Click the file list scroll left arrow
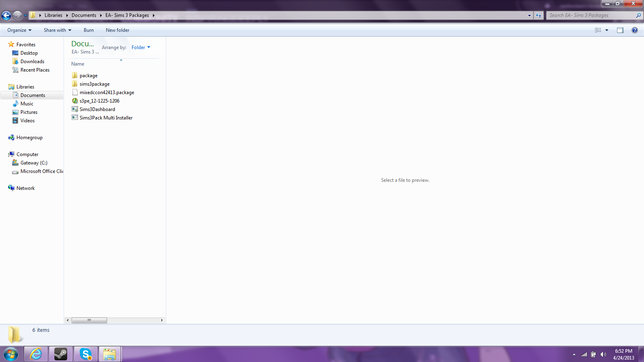644x362 pixels. click(x=68, y=321)
